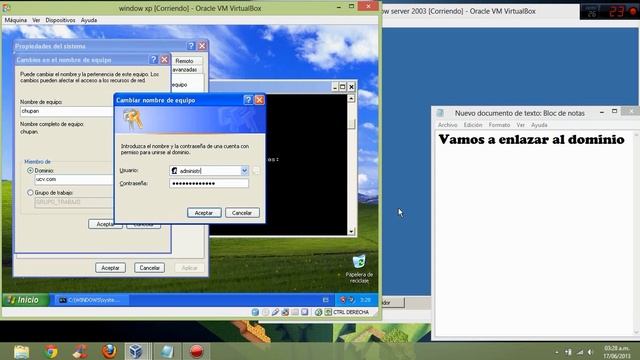Click the red recording indicator top right

click(633, 12)
